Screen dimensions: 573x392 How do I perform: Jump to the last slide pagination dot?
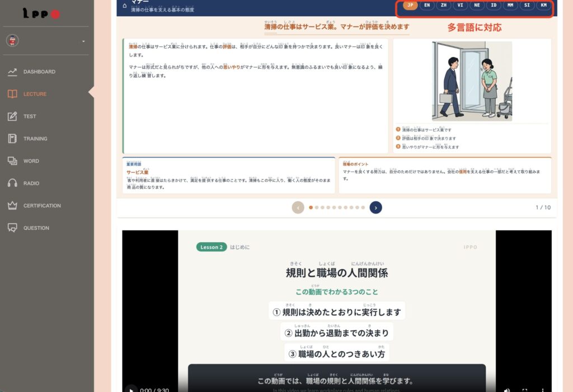363,207
